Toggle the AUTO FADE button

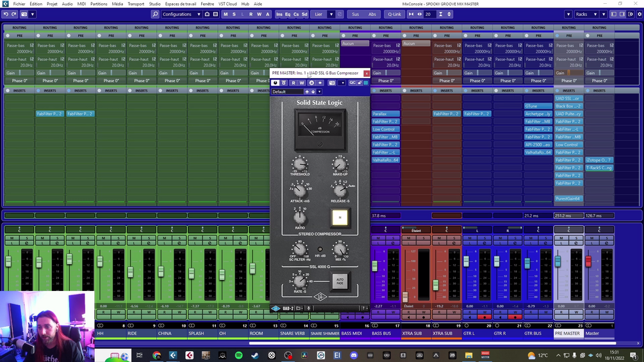click(x=340, y=281)
